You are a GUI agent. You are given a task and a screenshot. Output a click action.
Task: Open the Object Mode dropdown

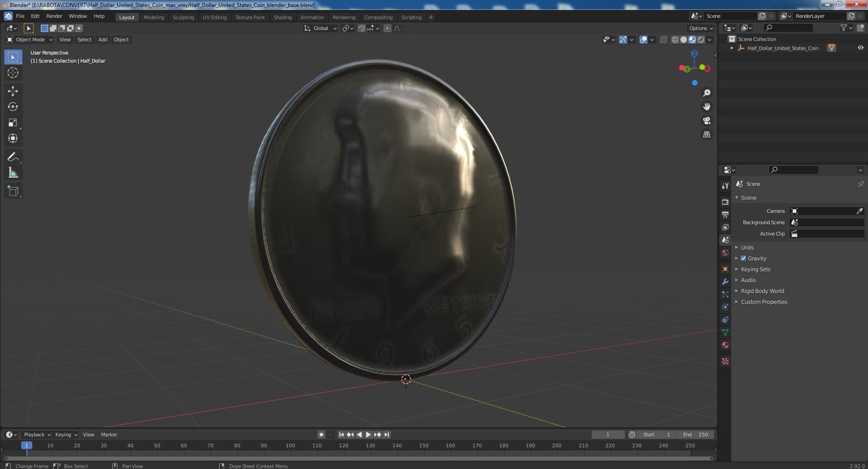30,40
